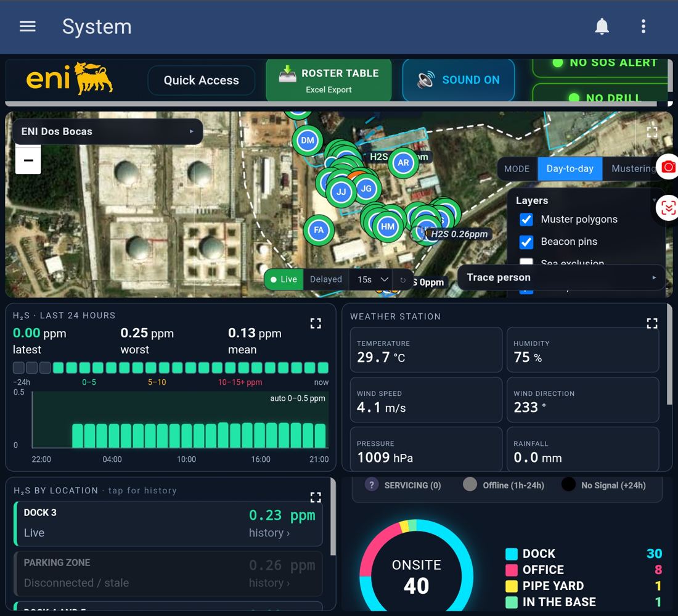Switch mode to Day-to-day
The height and width of the screenshot is (616, 678).
click(x=570, y=169)
